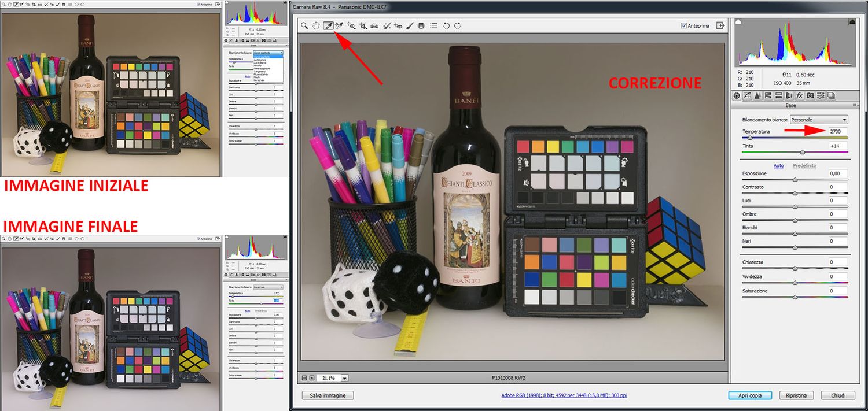The height and width of the screenshot is (411, 868).
Task: Toggle highlight clipping warning in histogram
Action: (852, 22)
